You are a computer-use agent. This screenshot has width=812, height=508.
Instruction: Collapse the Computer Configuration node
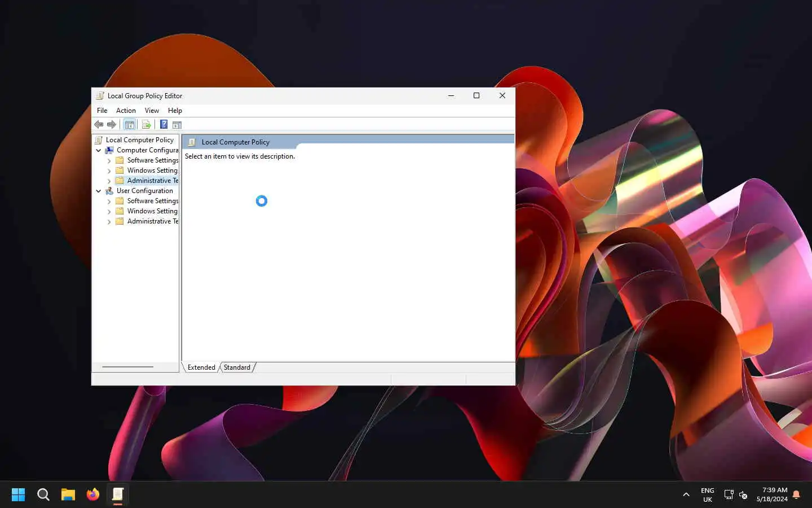click(x=99, y=150)
